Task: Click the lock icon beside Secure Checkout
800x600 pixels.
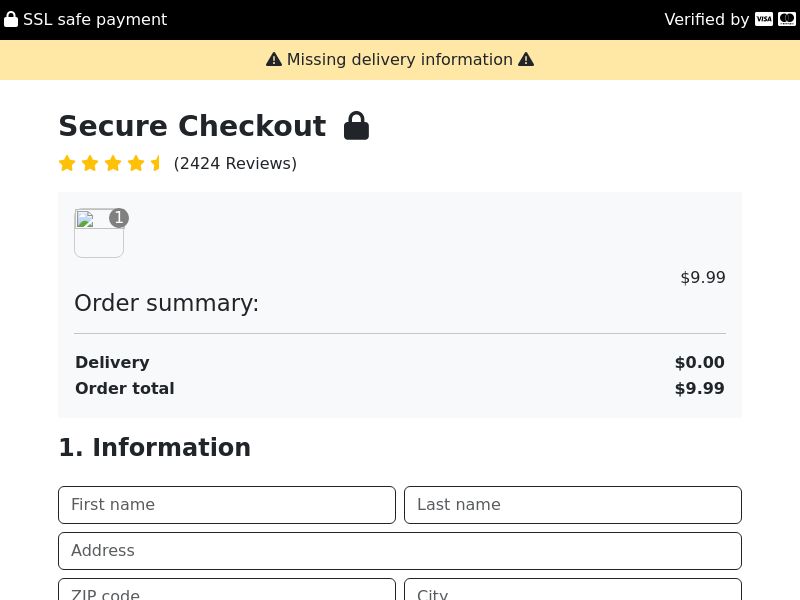Action: point(357,126)
